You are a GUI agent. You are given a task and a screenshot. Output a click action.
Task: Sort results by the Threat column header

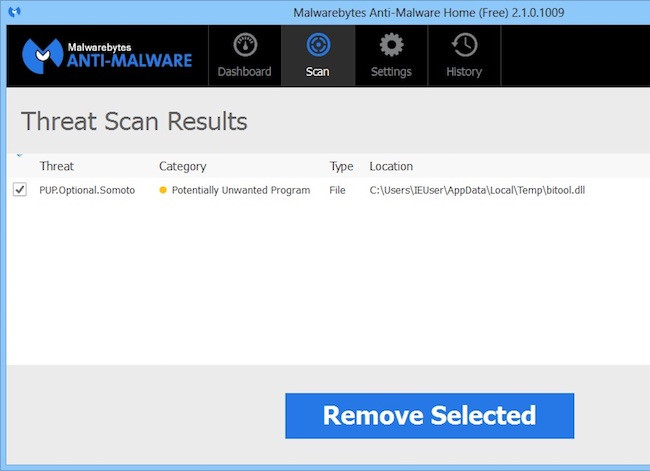[56, 166]
